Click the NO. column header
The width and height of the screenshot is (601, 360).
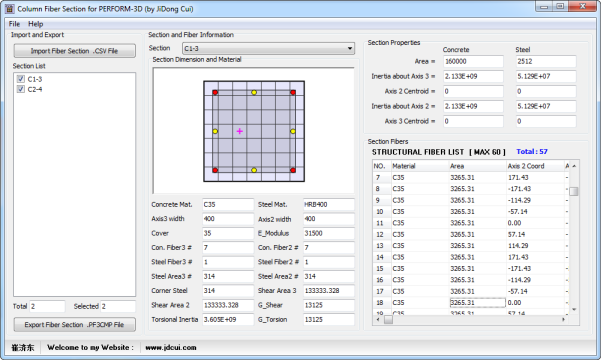click(382, 166)
